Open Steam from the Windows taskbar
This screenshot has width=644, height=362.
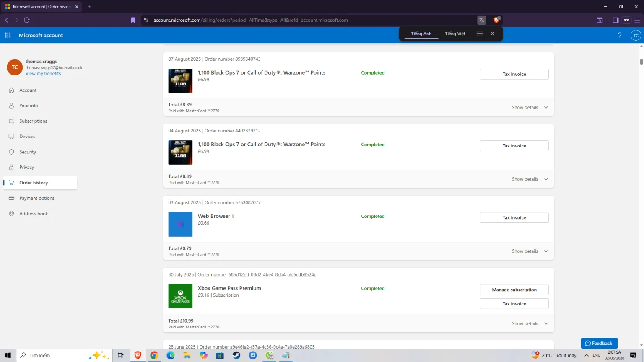(236, 355)
